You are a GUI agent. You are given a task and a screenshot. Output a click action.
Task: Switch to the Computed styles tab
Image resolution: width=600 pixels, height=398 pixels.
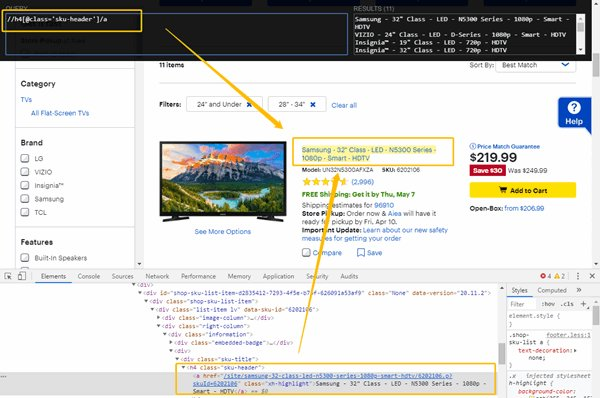coord(552,290)
